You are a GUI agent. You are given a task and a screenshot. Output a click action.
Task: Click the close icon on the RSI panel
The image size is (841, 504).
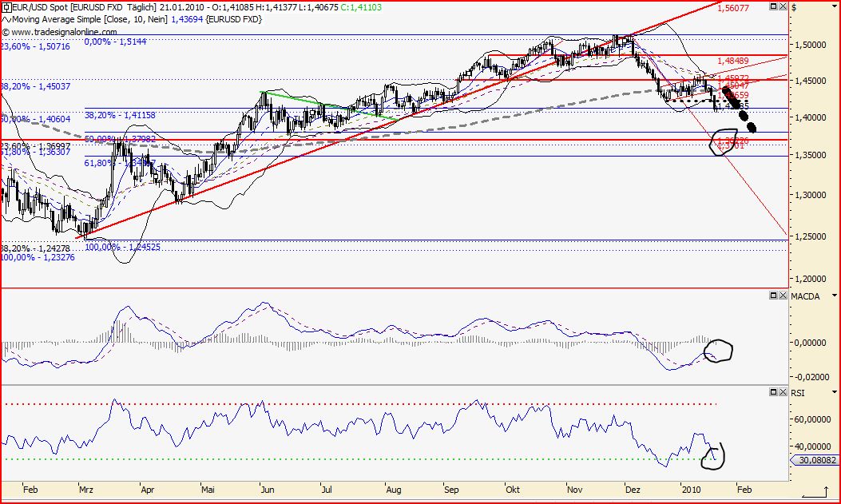point(783,393)
